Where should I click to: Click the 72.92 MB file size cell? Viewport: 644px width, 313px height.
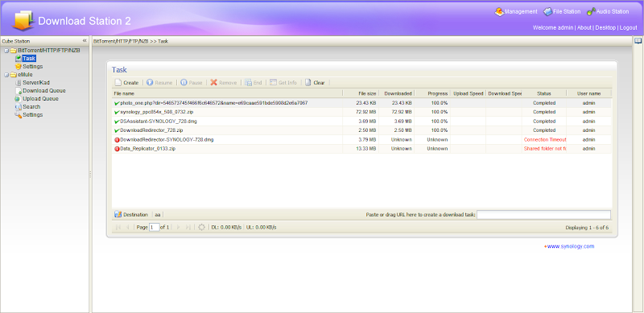pos(366,112)
